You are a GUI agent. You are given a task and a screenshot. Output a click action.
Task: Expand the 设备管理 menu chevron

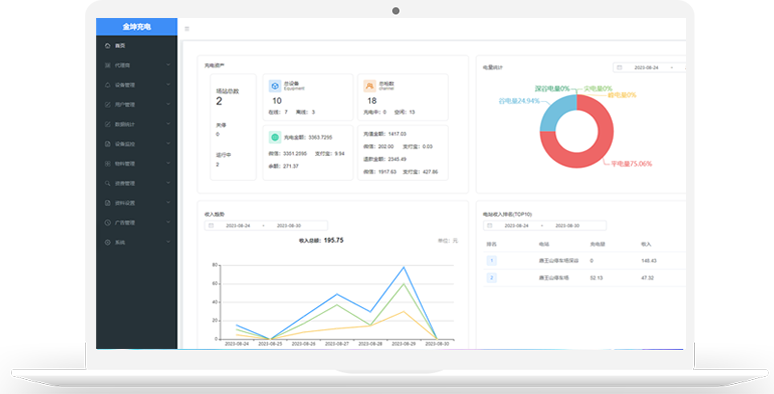click(168, 84)
